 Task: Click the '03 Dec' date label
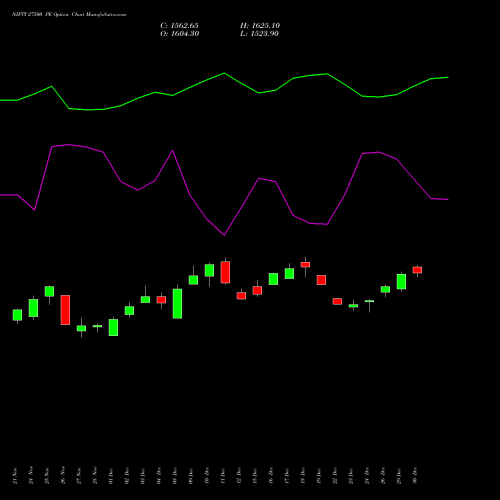[x=143, y=476]
